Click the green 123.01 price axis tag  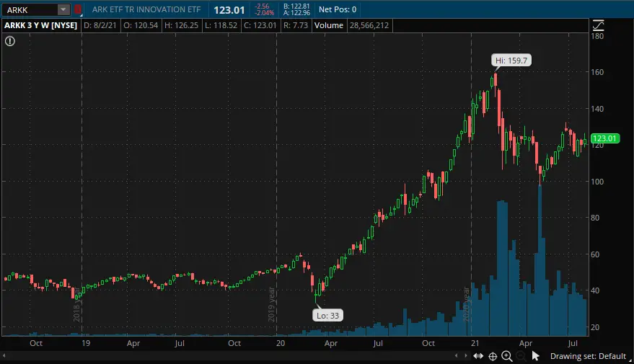(604, 138)
